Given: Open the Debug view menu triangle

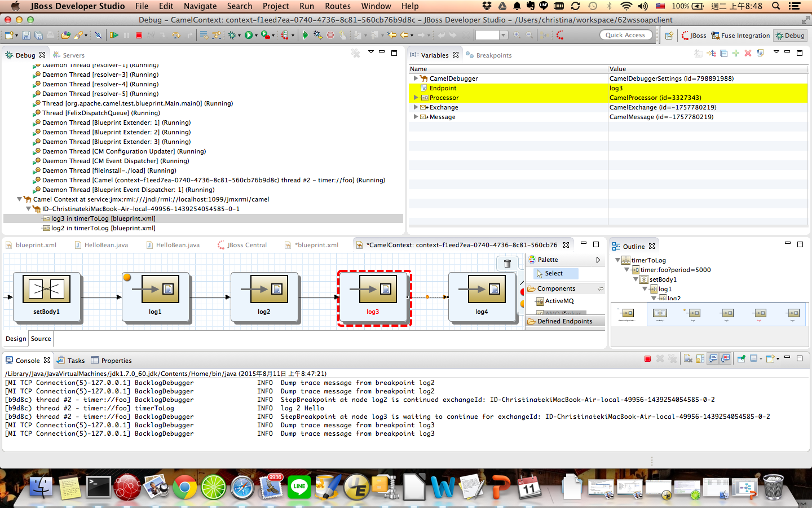Looking at the screenshot, I should (x=370, y=52).
